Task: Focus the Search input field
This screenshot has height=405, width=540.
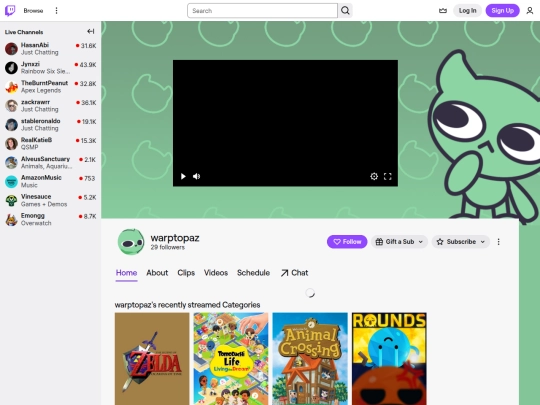Action: tap(262, 11)
